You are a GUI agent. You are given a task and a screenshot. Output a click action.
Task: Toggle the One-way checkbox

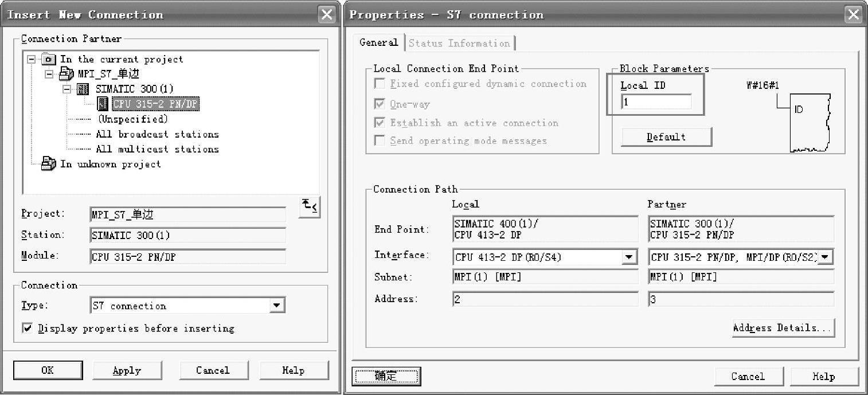pyautogui.click(x=380, y=104)
